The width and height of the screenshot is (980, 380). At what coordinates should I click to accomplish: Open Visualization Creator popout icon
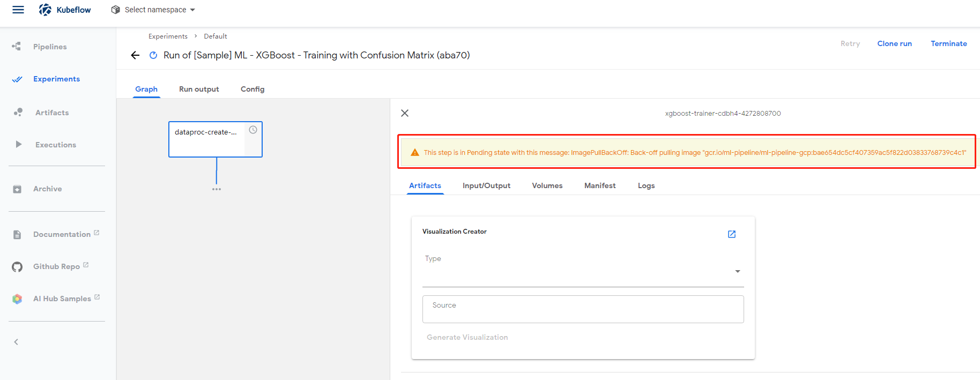tap(732, 234)
